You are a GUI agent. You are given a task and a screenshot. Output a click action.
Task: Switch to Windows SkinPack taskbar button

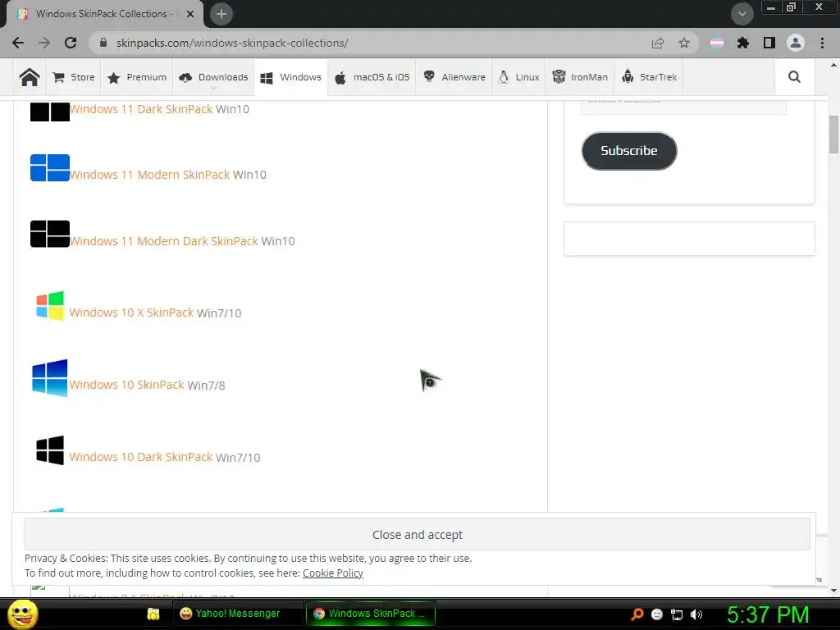point(370,614)
